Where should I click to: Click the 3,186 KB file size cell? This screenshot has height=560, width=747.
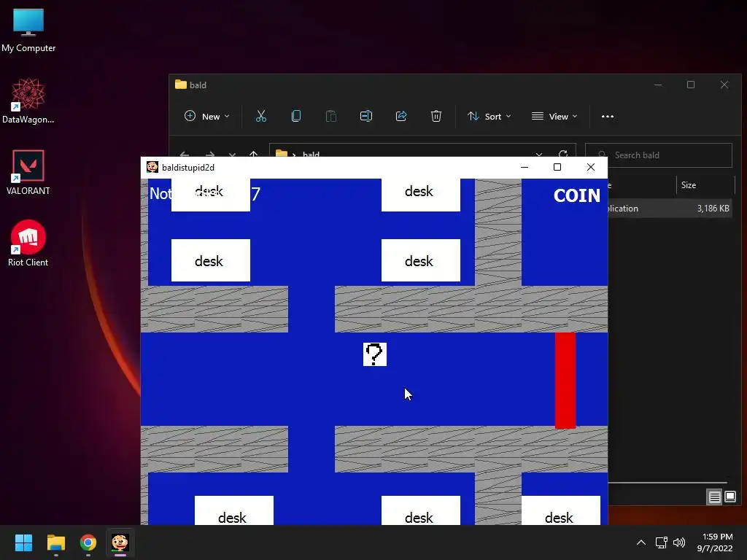pos(713,209)
